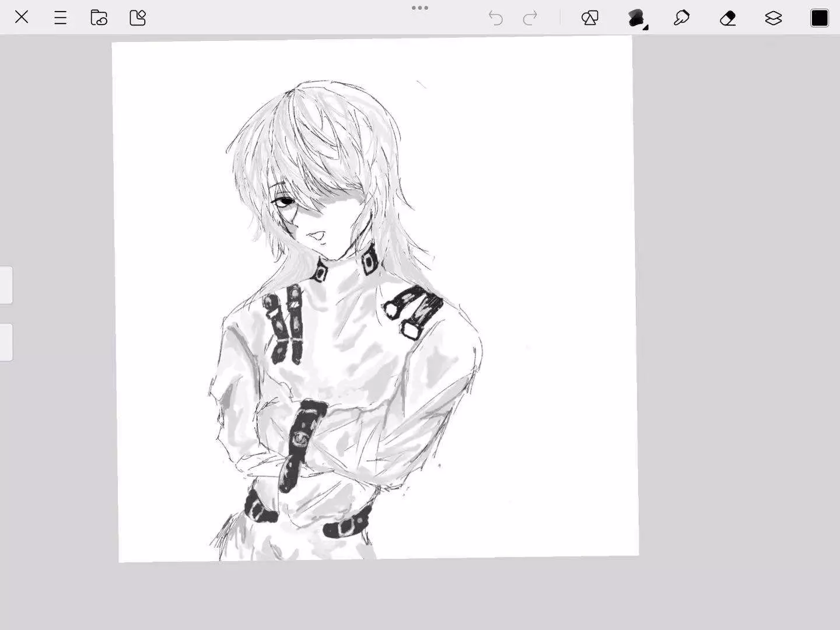The height and width of the screenshot is (630, 840).
Task: Undo the last stroke
Action: 495,18
